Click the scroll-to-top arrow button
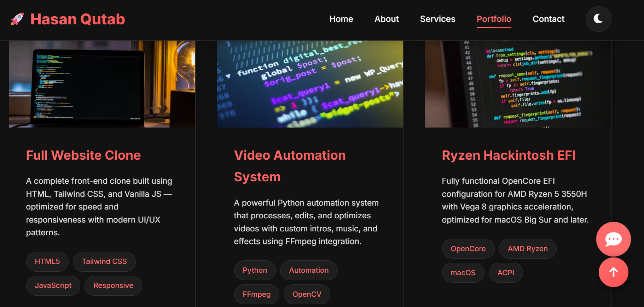The image size is (644, 307). click(613, 272)
